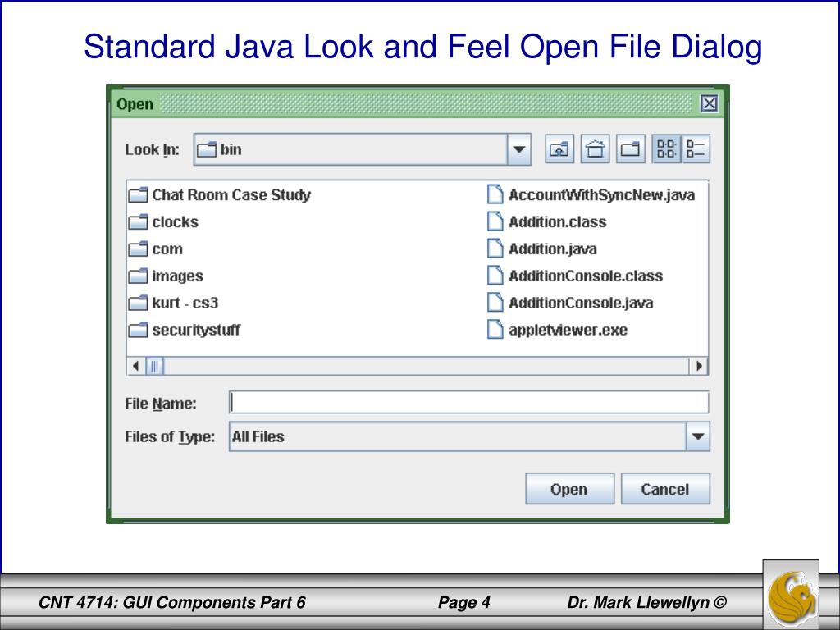Close the Open dialog with X
840x630 pixels.
pos(710,103)
